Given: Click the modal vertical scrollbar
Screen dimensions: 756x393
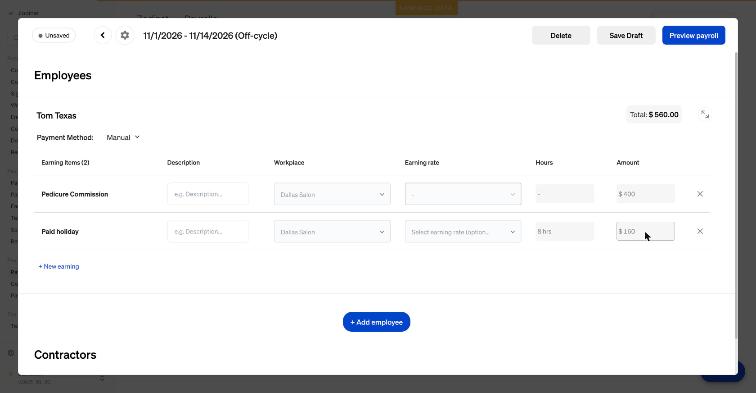Looking at the screenshot, I should (735, 195).
